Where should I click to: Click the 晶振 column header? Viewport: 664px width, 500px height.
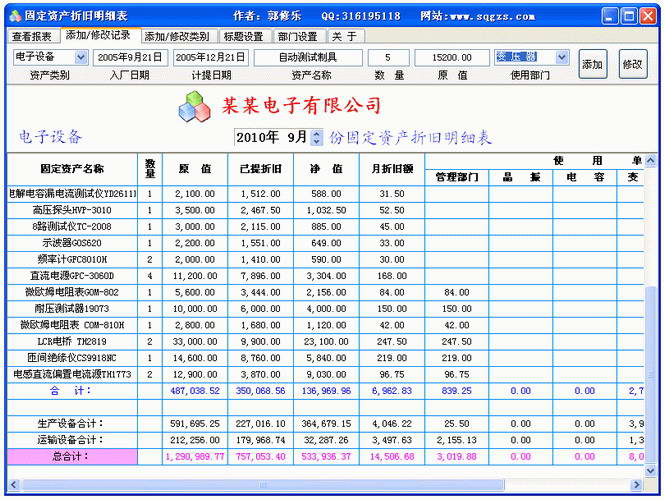click(521, 177)
